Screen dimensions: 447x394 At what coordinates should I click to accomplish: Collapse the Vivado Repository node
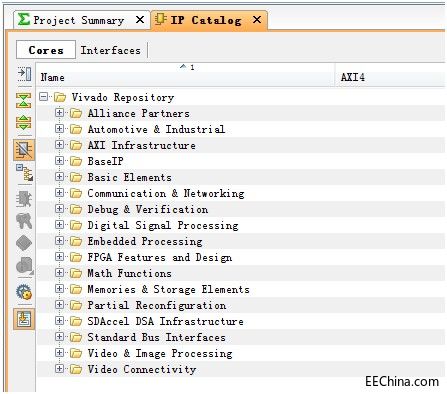pos(44,97)
